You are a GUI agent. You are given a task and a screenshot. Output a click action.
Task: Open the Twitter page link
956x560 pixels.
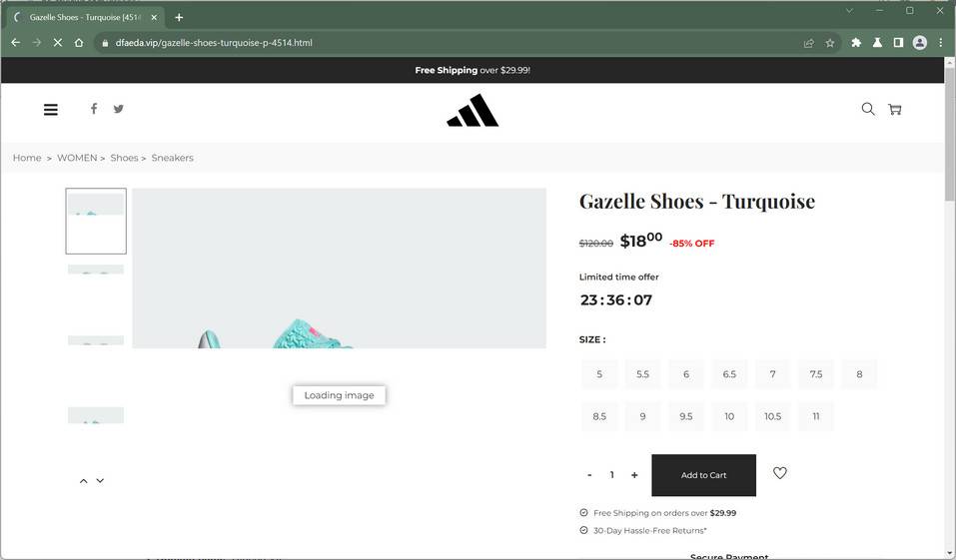click(x=118, y=109)
